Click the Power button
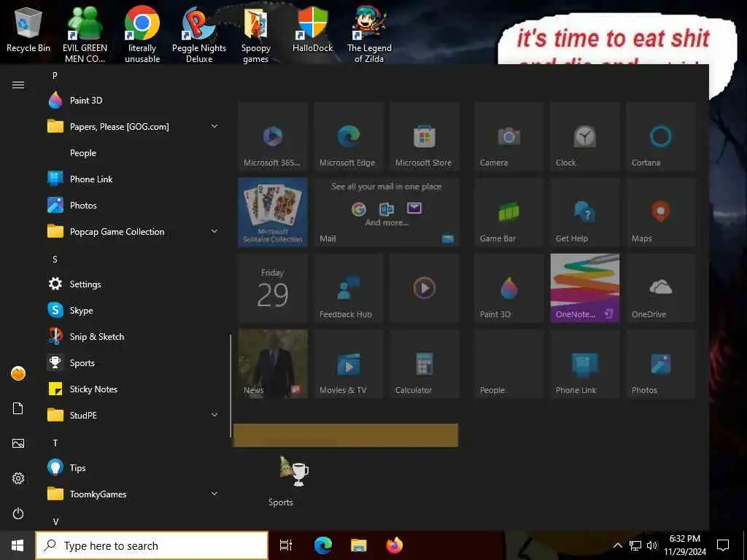Viewport: 747px width, 560px height. click(18, 513)
